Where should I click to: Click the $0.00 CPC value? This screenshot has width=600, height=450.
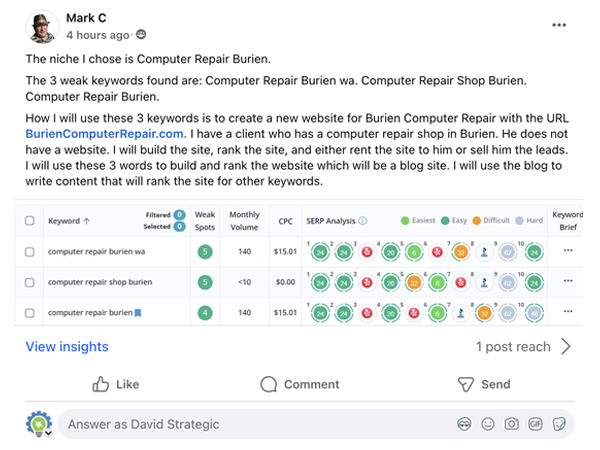(285, 282)
